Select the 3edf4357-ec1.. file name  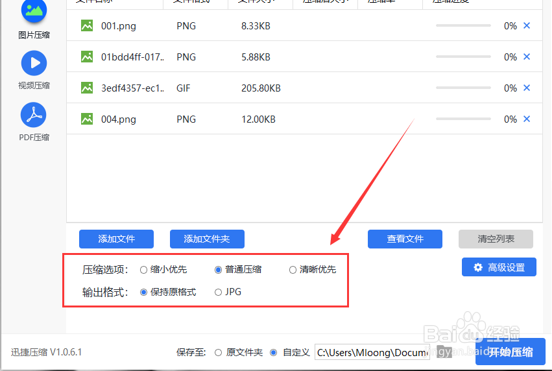[133, 88]
